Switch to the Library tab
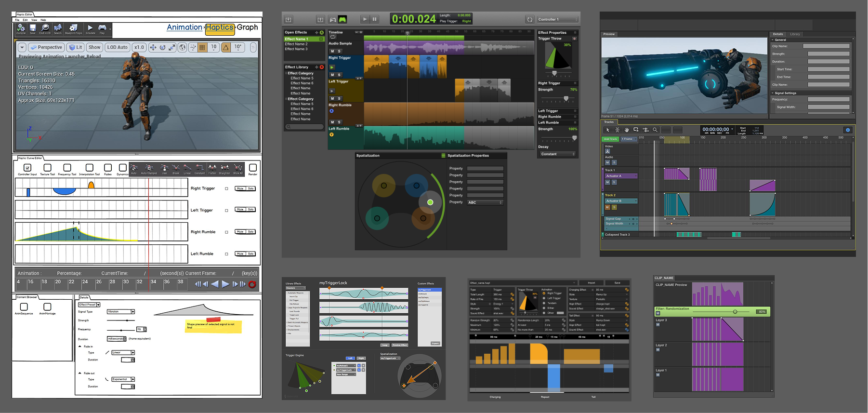Viewport: 868px width, 413px height. tap(795, 34)
